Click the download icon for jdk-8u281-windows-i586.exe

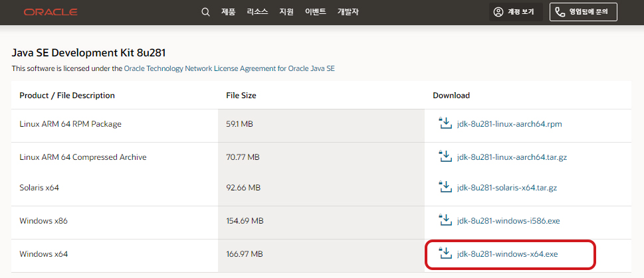pyautogui.click(x=445, y=220)
